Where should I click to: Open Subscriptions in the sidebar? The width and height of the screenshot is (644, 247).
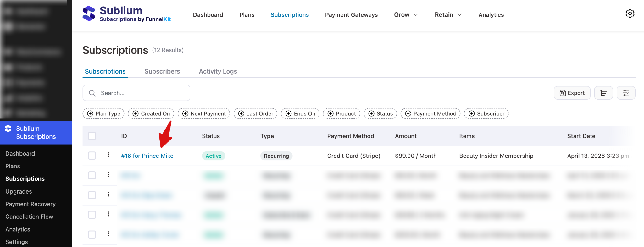point(25,178)
